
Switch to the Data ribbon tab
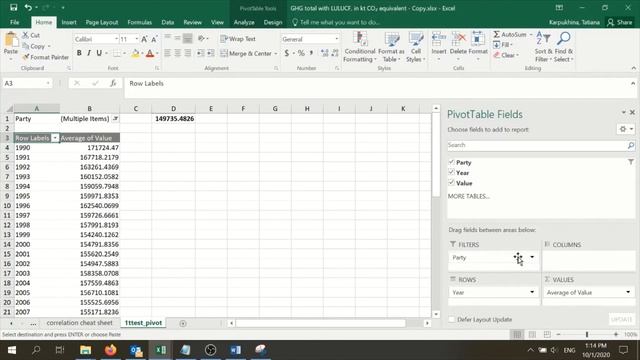[x=167, y=22]
